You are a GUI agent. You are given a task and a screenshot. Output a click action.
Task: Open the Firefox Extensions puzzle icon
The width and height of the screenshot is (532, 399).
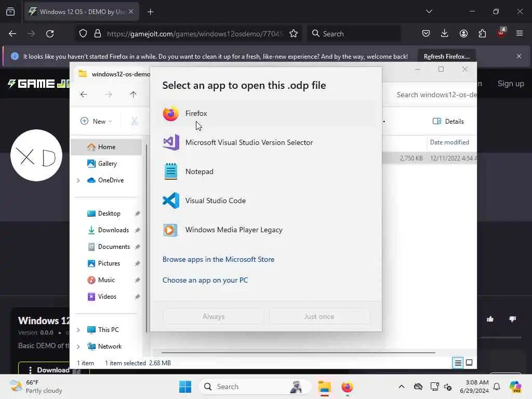pyautogui.click(x=482, y=34)
